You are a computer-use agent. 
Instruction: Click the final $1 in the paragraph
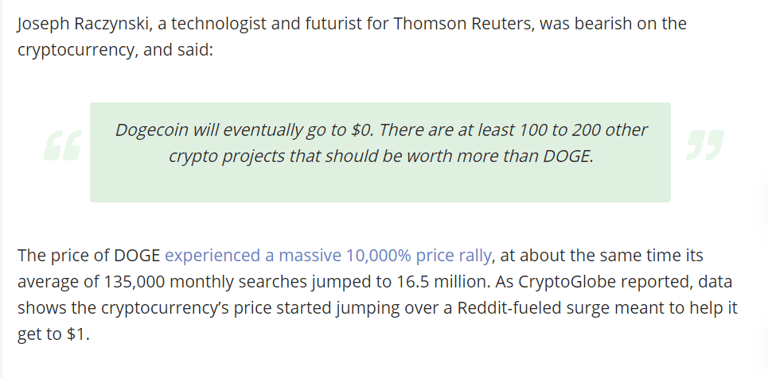(x=76, y=334)
